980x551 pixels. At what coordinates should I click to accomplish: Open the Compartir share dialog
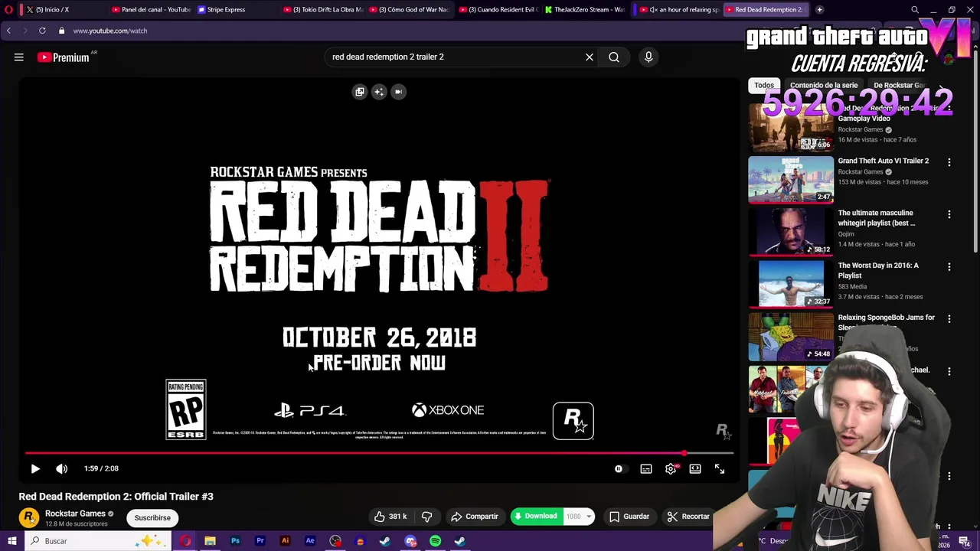tap(475, 517)
